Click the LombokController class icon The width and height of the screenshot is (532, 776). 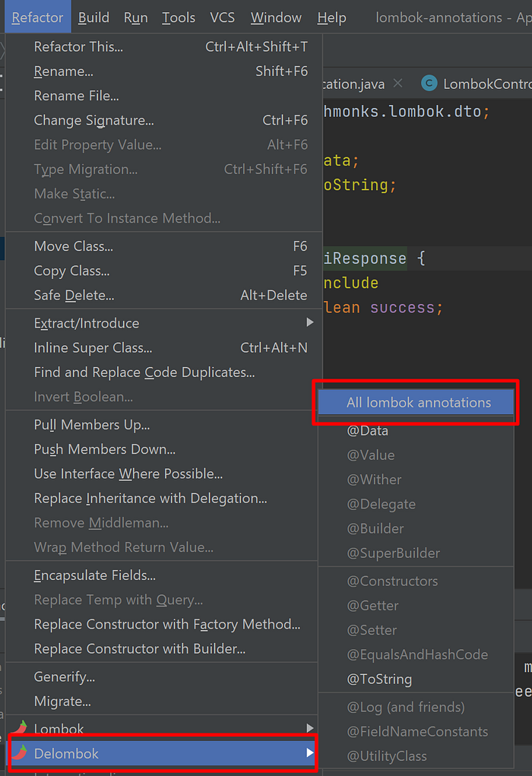(429, 83)
